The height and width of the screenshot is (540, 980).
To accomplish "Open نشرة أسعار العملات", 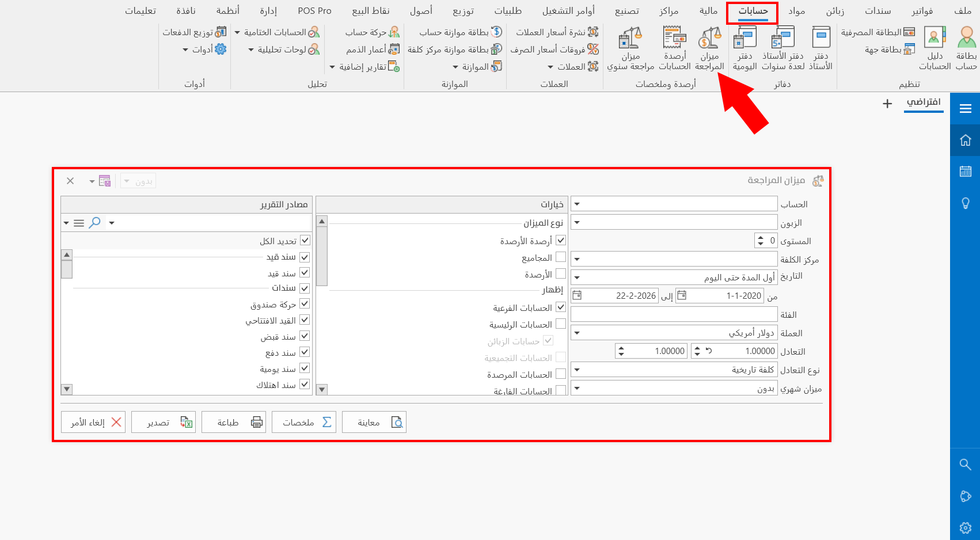I will coord(557,32).
